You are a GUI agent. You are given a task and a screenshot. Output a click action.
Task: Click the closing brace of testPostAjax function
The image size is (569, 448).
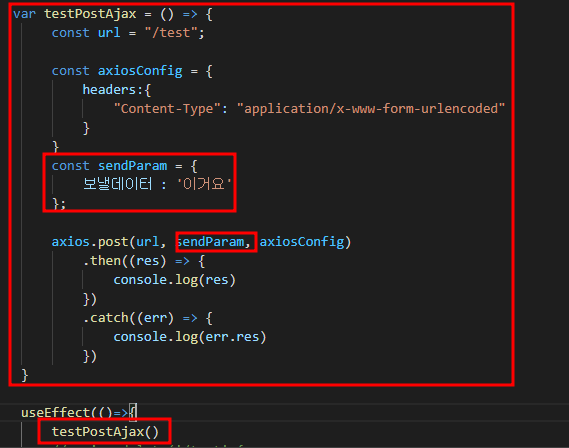(x=25, y=375)
